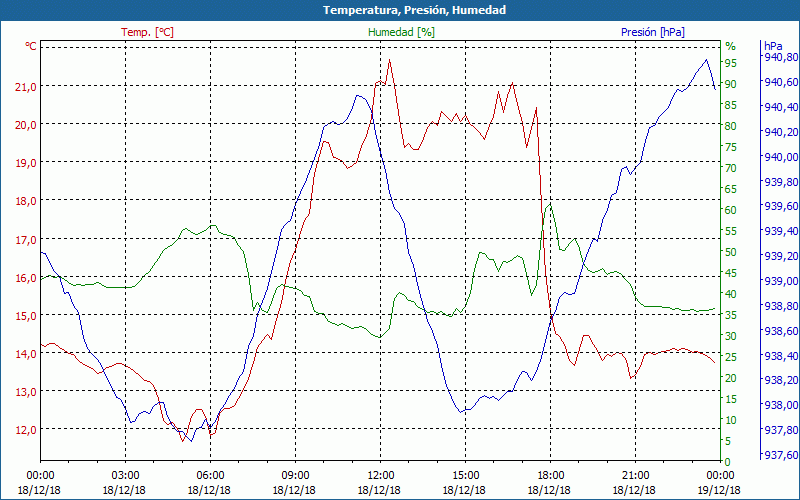Click pressure axis value '938,00'
Viewport: 800px width, 500px height.
click(782, 405)
